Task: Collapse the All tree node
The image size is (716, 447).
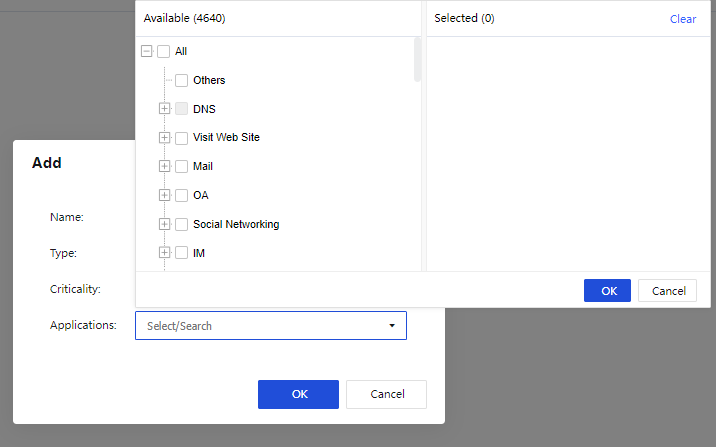Action: tap(147, 51)
